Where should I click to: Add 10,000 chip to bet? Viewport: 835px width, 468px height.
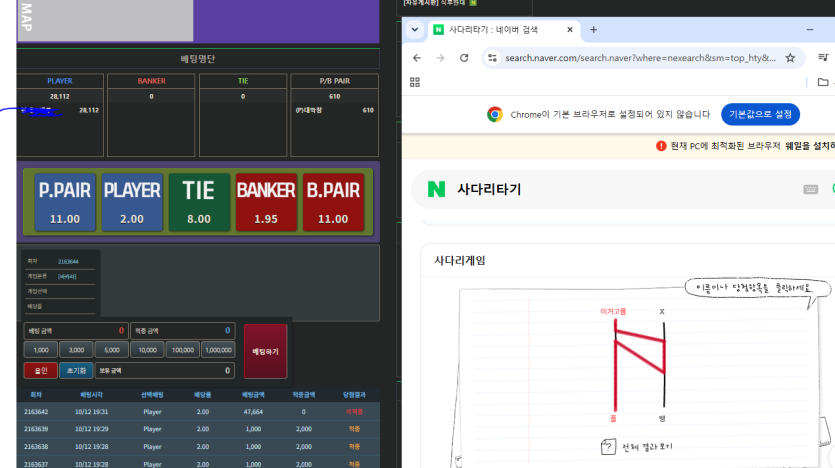pyautogui.click(x=148, y=350)
